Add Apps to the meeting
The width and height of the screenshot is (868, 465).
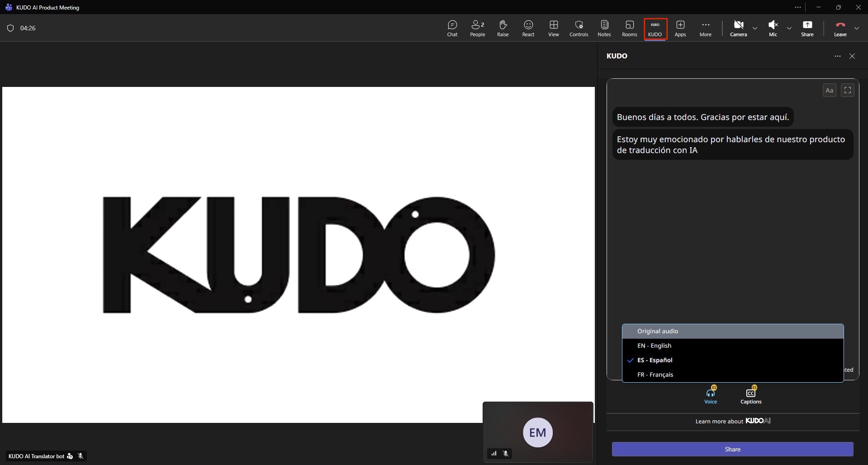tap(680, 28)
